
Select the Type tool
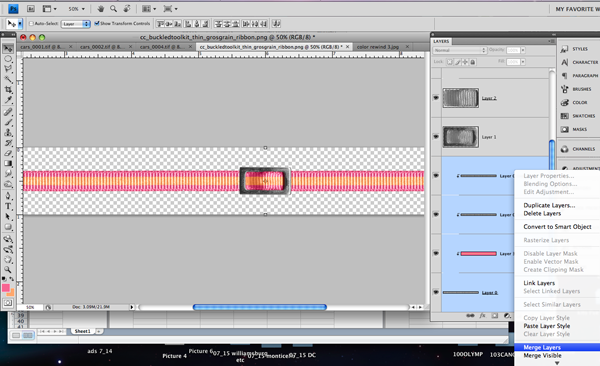coord(8,206)
